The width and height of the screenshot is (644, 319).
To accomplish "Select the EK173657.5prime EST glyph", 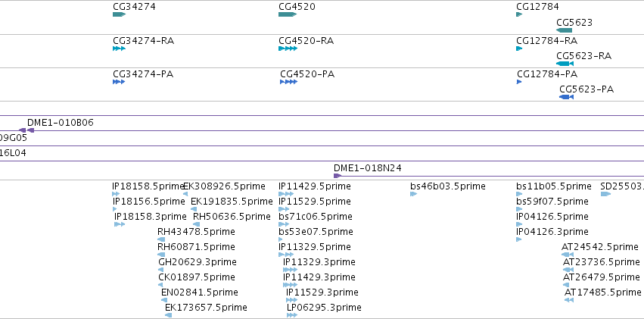I will point(169,315).
